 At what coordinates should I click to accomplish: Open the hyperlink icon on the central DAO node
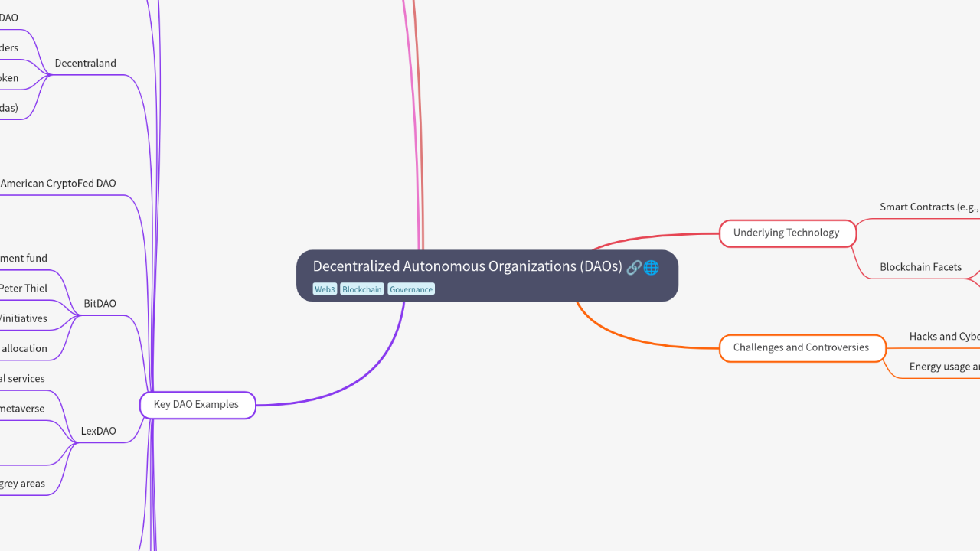[x=634, y=267]
